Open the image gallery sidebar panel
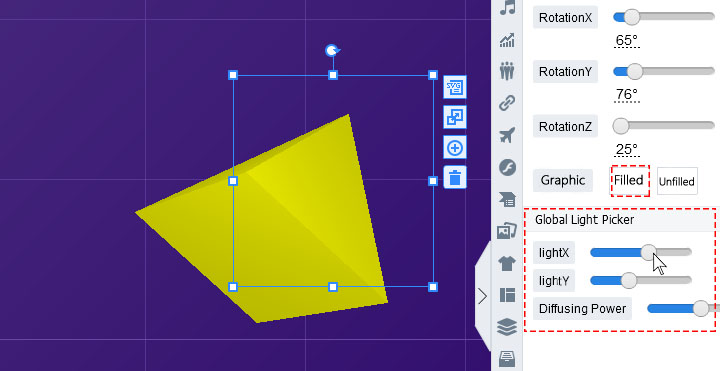 (507, 231)
